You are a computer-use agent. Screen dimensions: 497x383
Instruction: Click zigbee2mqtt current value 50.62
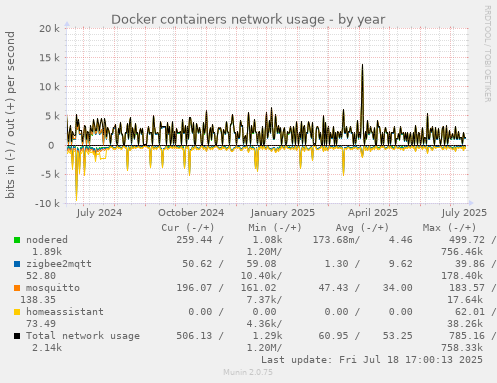click(197, 264)
